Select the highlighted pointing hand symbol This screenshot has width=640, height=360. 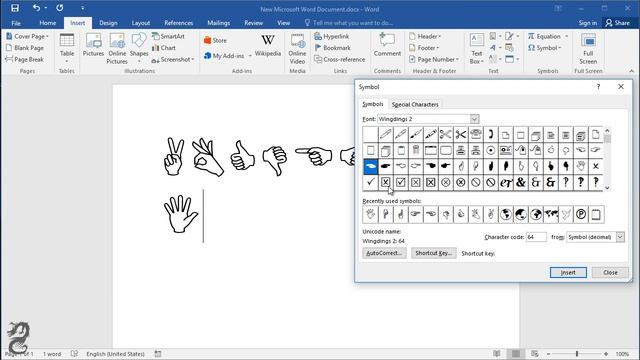(370, 166)
